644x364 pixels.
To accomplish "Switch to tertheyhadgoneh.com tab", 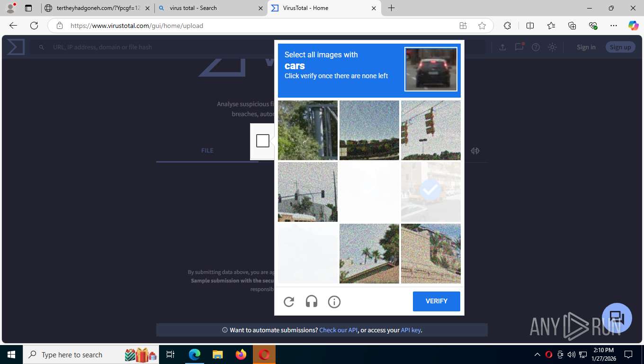I will tap(98, 8).
